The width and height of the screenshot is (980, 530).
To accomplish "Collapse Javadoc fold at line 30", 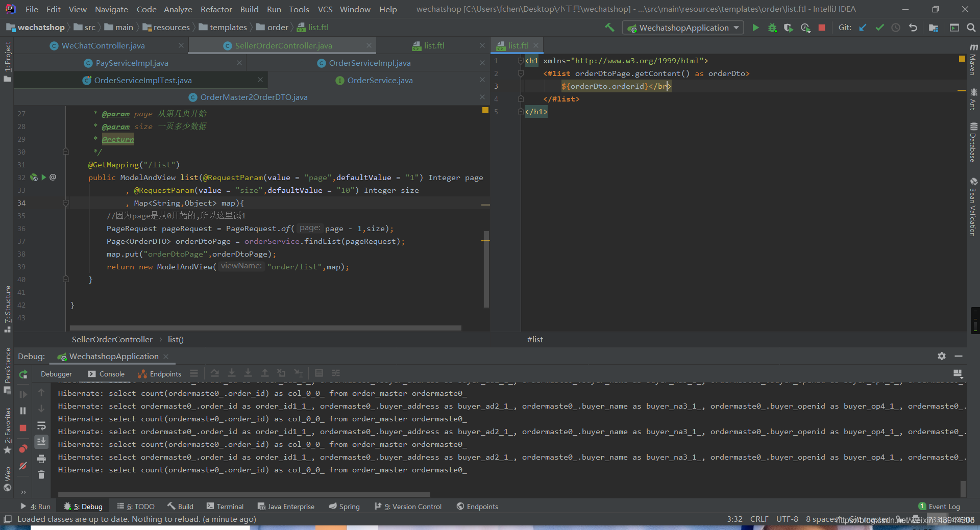I will [65, 152].
